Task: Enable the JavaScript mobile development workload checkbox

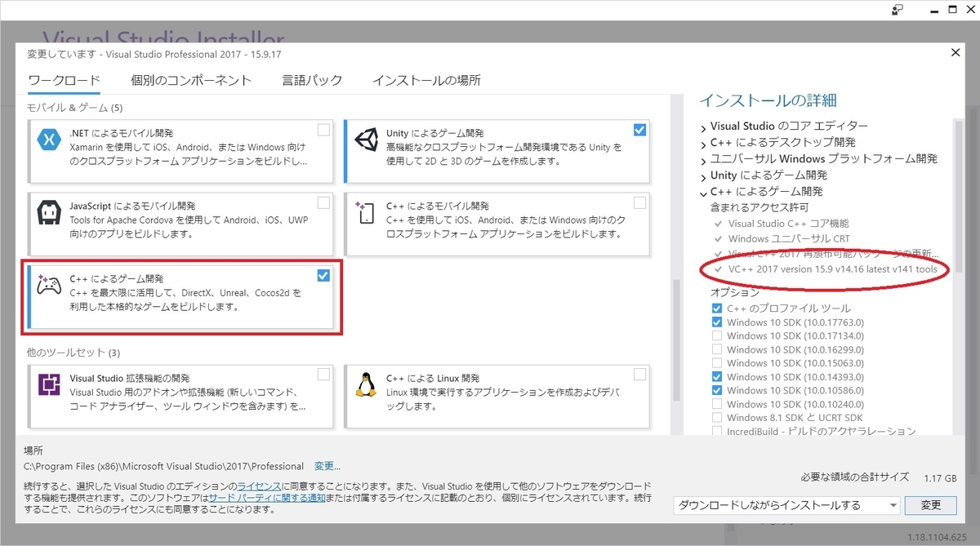Action: click(324, 202)
